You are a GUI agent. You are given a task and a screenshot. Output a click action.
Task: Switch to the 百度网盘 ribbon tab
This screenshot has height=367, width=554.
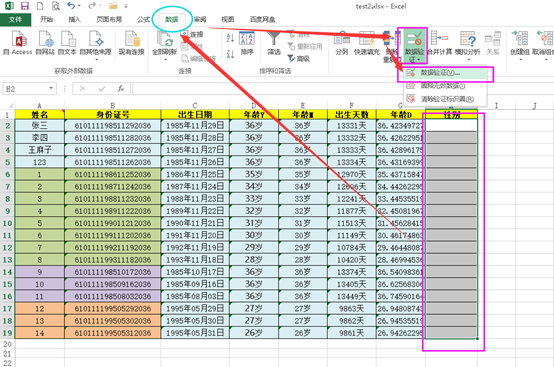pos(263,19)
